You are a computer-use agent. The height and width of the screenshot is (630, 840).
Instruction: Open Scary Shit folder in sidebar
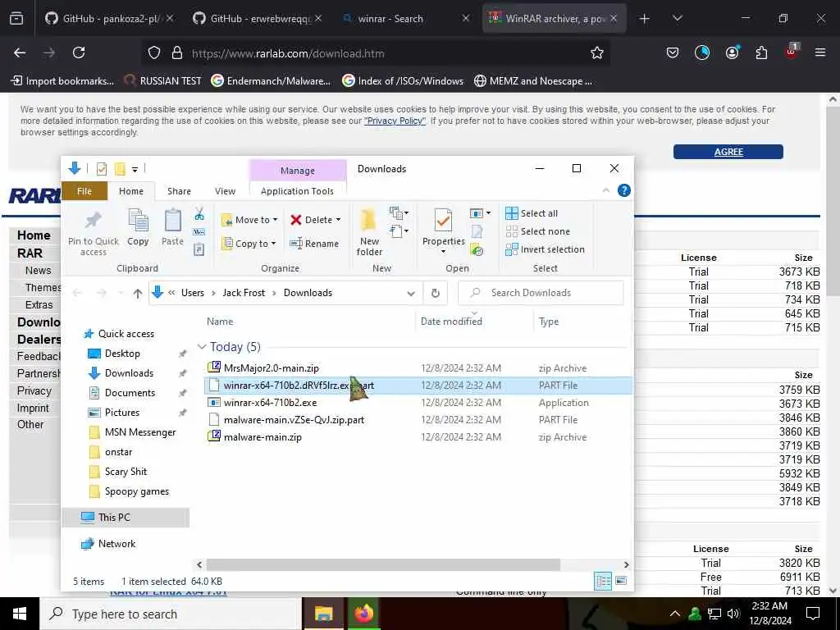point(126,472)
